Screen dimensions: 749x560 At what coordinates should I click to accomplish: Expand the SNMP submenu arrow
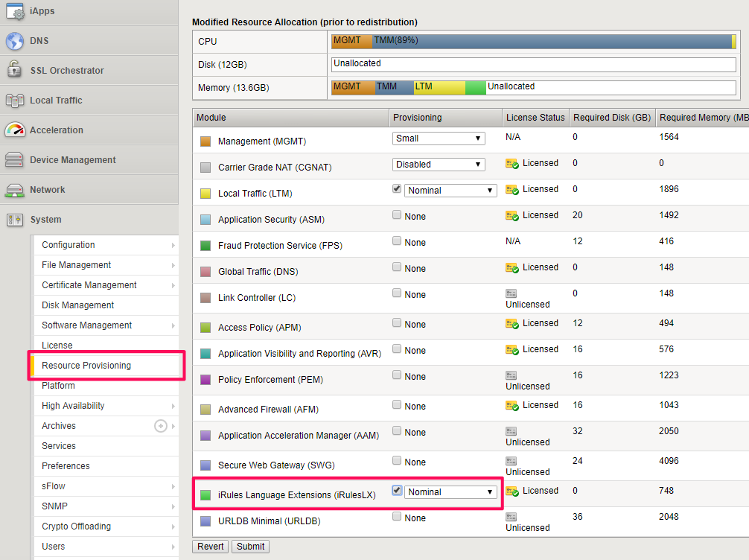(x=173, y=506)
